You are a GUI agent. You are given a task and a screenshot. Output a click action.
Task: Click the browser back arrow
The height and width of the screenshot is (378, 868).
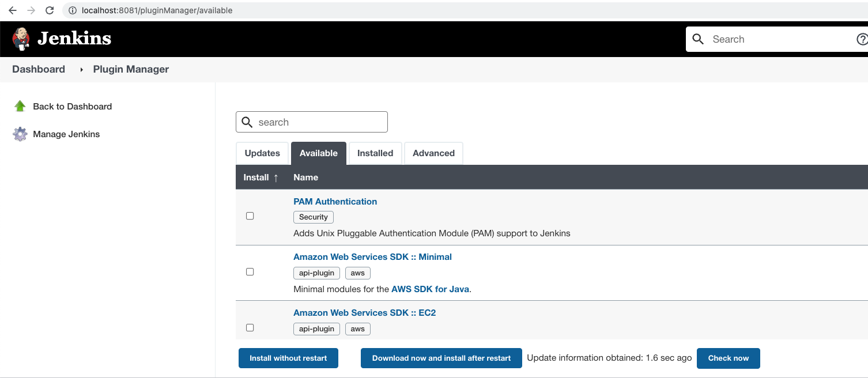(12, 10)
